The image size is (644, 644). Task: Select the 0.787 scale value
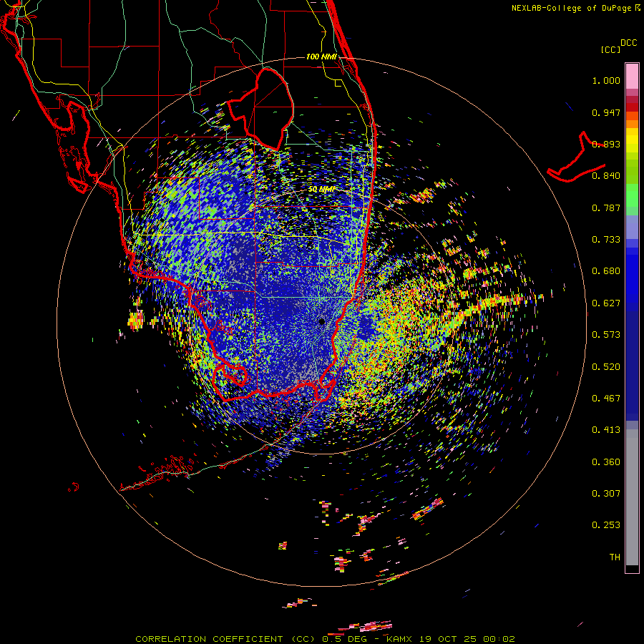[606, 208]
